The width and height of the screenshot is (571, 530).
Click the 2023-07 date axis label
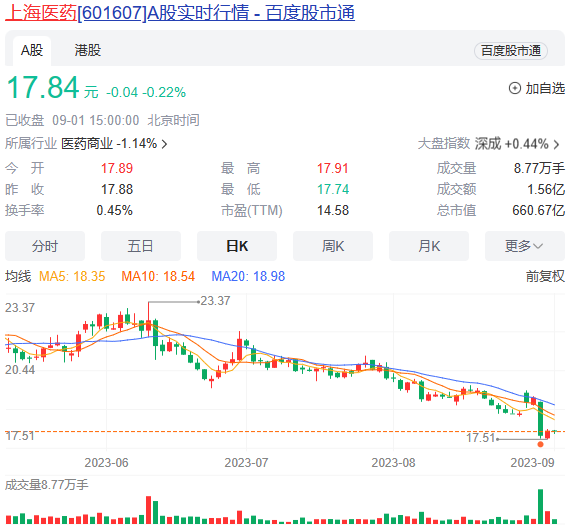point(246,463)
